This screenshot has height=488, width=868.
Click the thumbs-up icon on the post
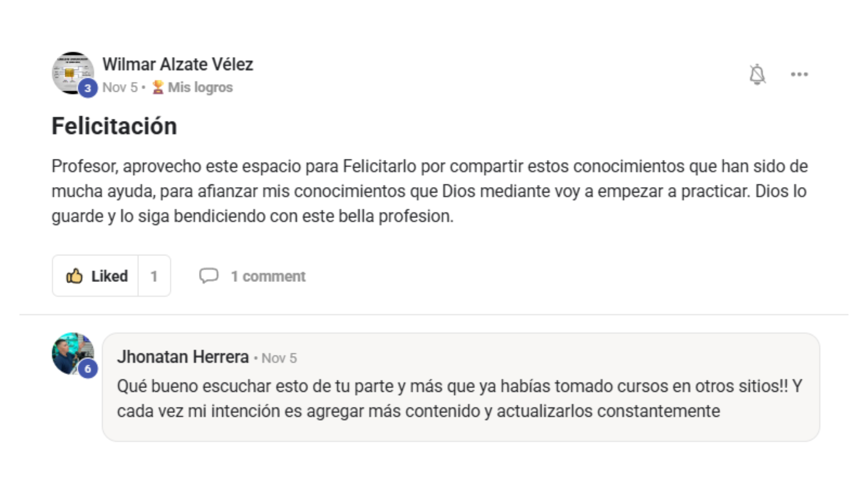click(x=75, y=276)
